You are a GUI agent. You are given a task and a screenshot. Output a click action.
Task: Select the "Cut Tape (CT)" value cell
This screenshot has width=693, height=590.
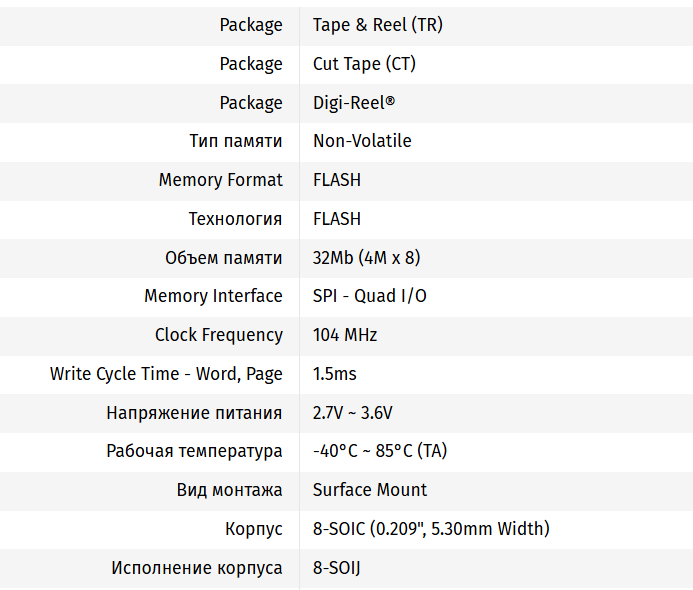point(364,64)
